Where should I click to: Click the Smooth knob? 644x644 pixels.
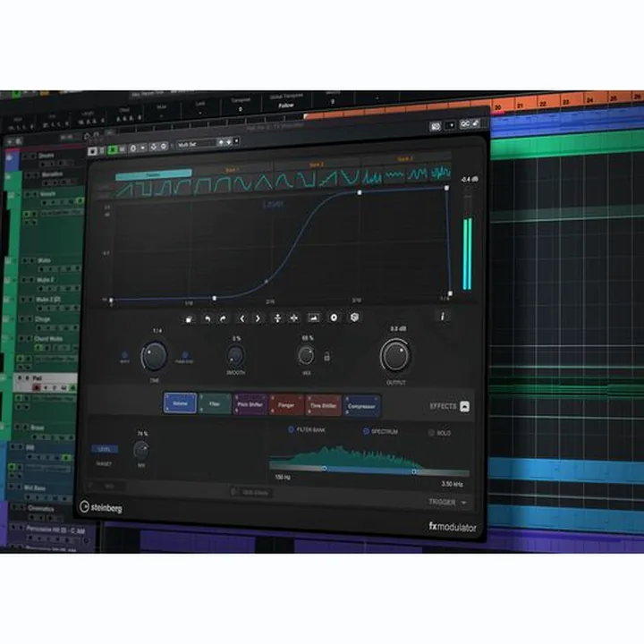(235, 356)
